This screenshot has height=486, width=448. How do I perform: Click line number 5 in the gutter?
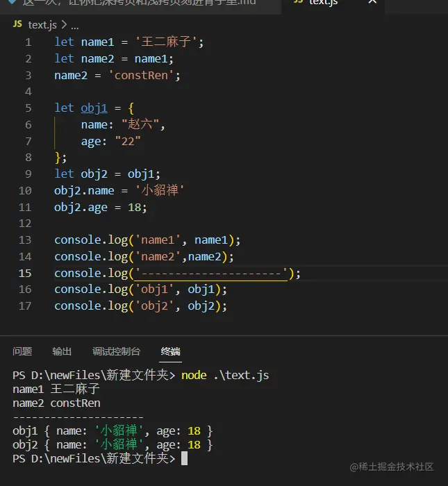pyautogui.click(x=28, y=108)
